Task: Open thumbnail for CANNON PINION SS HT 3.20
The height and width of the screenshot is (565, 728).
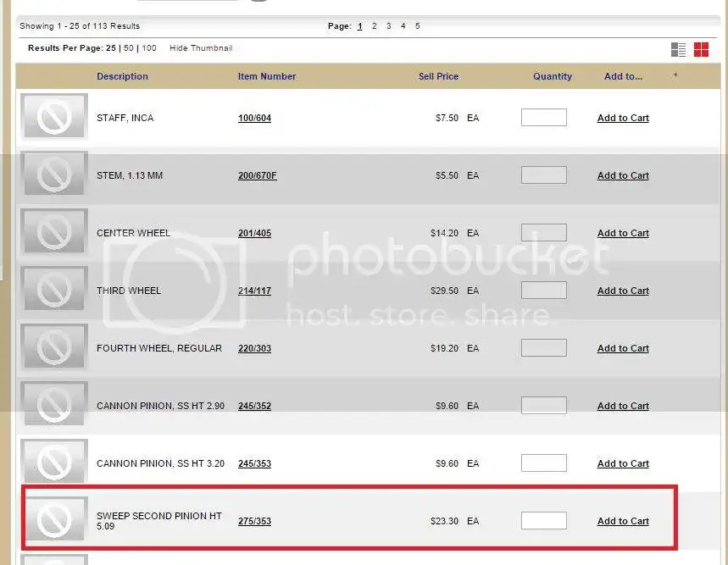Action: coord(54,462)
